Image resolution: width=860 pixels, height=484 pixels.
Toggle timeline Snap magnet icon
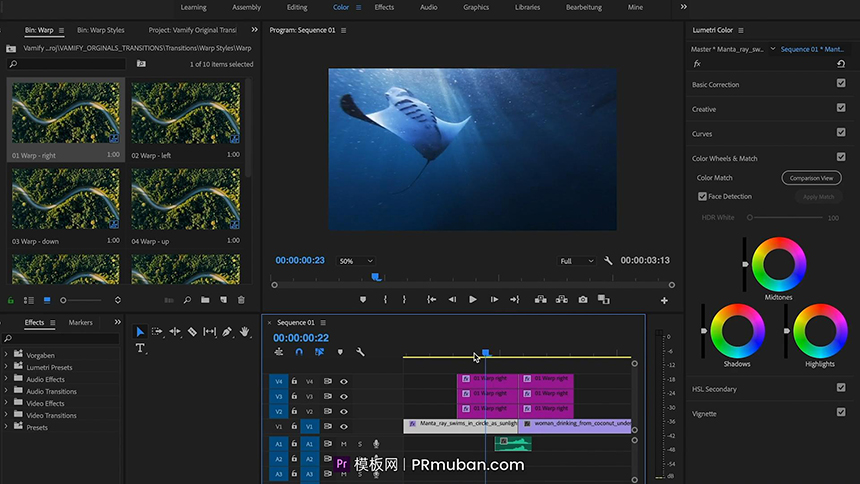pos(298,352)
